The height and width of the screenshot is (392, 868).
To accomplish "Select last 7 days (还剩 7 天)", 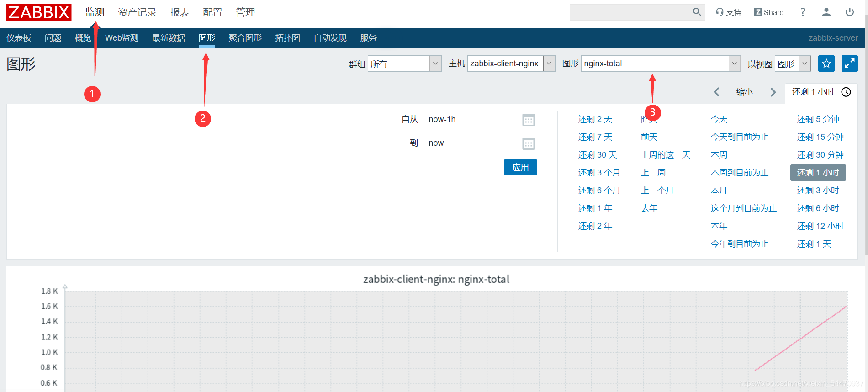I will (595, 137).
